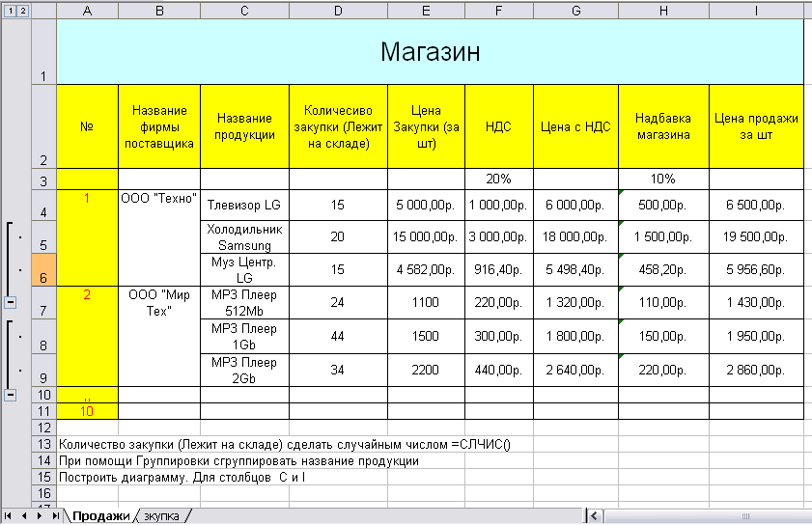Viewport: 812px width, 525px height.
Task: Click quantity cell 34
Action: tap(338, 371)
